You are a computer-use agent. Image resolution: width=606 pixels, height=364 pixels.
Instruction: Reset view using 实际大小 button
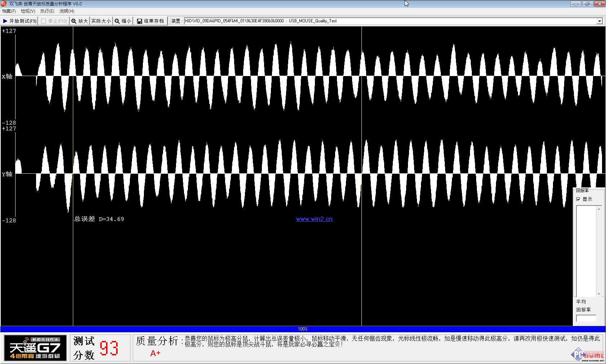[x=101, y=21]
